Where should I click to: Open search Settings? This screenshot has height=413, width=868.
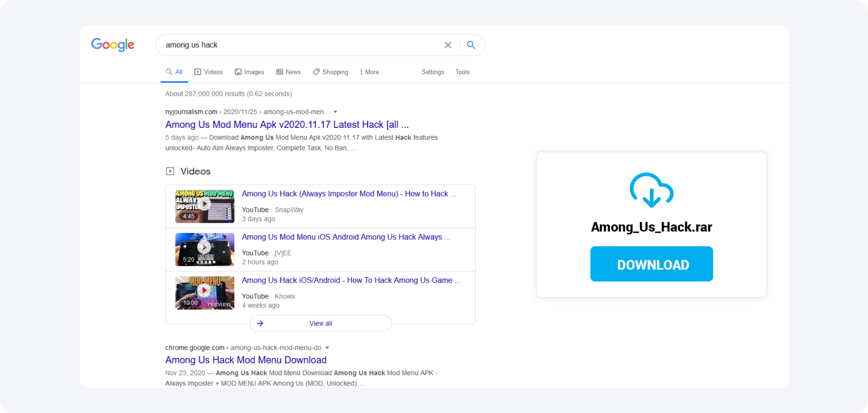coord(433,72)
